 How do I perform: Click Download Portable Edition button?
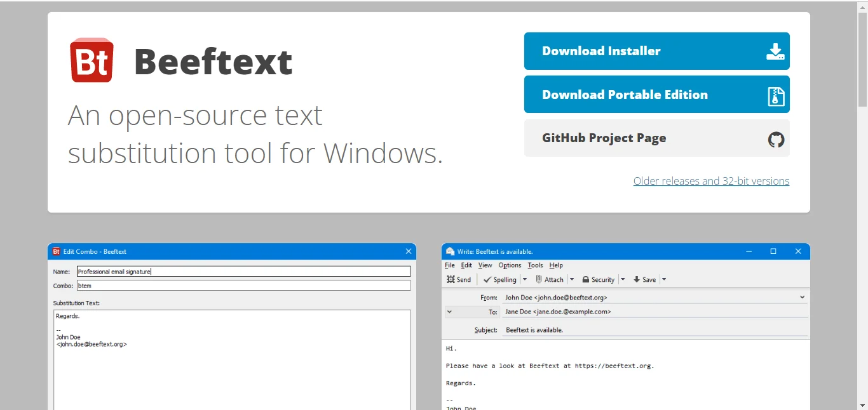[657, 95]
